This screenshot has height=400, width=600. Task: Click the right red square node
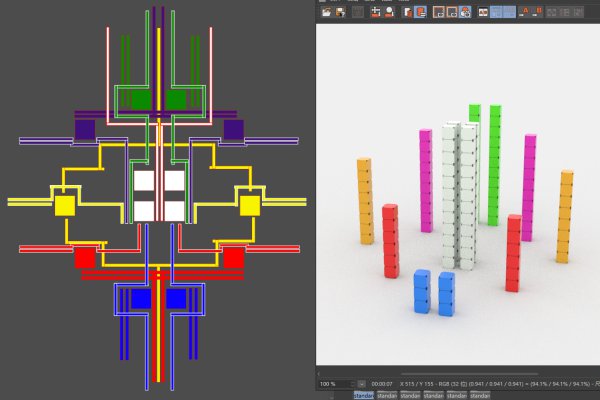(x=233, y=257)
